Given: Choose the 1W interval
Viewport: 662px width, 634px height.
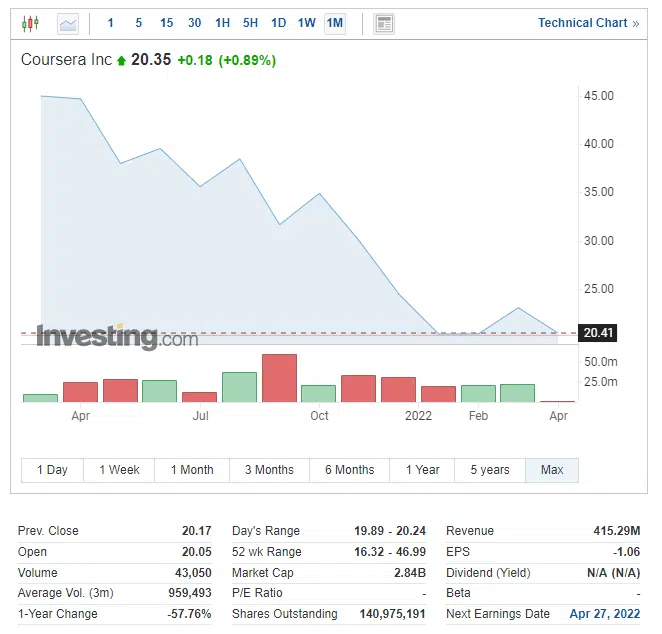Looking at the screenshot, I should [x=307, y=23].
